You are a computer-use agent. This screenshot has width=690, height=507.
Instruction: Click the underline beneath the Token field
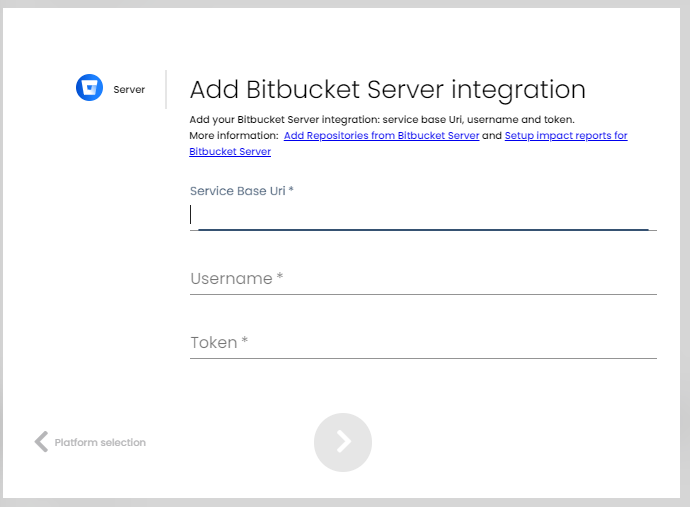point(422,357)
